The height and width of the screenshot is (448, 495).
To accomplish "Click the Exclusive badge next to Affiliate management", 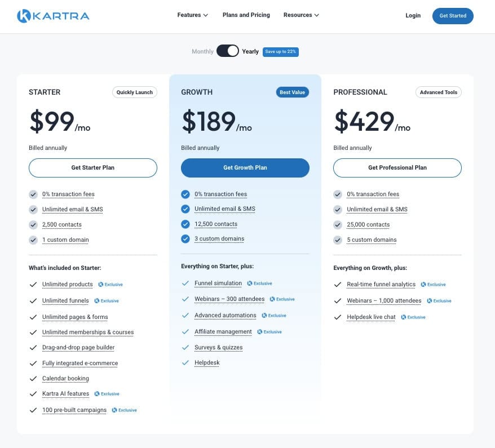I will [x=269, y=332].
